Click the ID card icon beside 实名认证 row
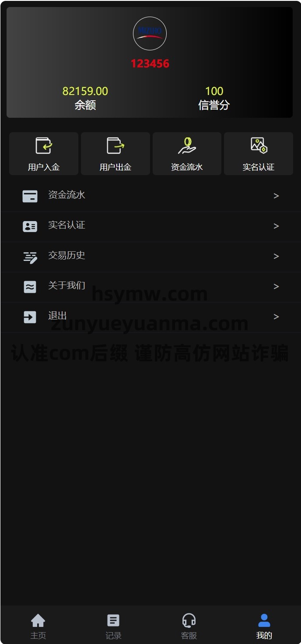301x644 pixels. pyautogui.click(x=30, y=226)
